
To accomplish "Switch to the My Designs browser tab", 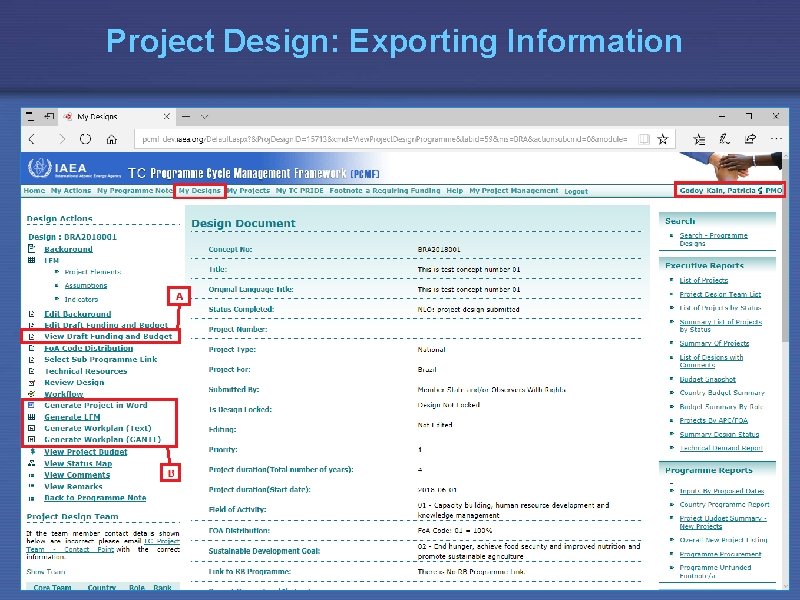I will pos(100,118).
